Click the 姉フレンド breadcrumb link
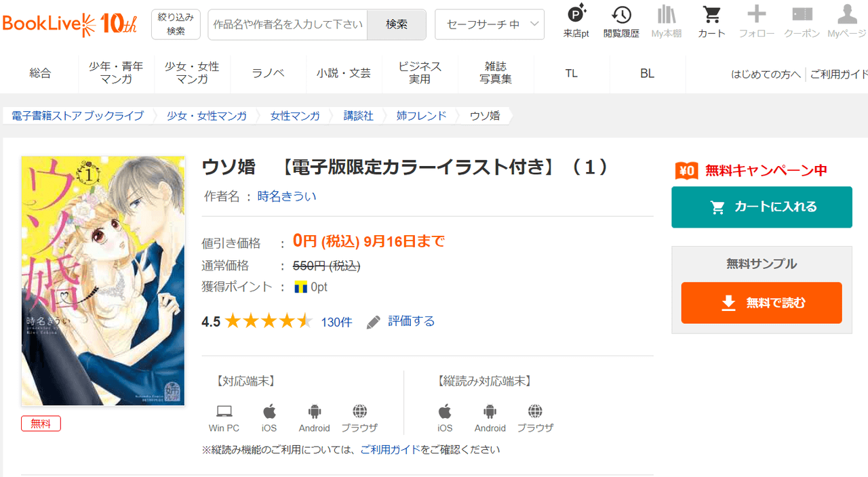The width and height of the screenshot is (868, 477). tap(421, 116)
